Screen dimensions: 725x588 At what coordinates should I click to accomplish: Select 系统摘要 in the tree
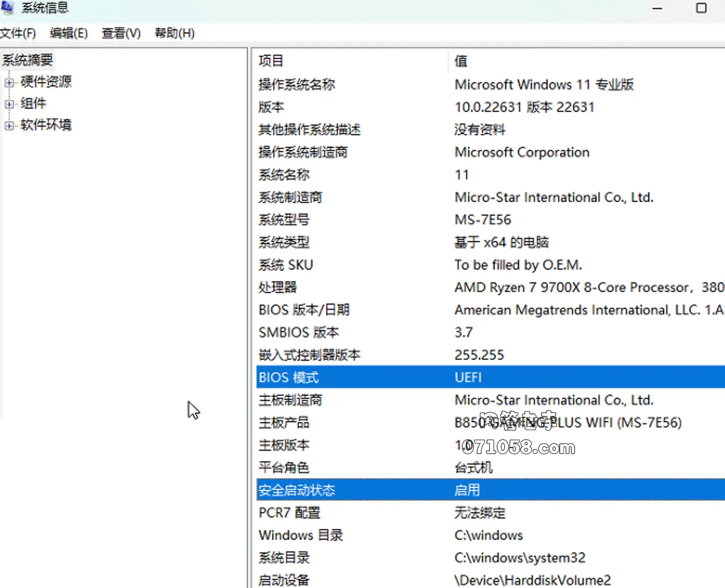pyautogui.click(x=28, y=60)
